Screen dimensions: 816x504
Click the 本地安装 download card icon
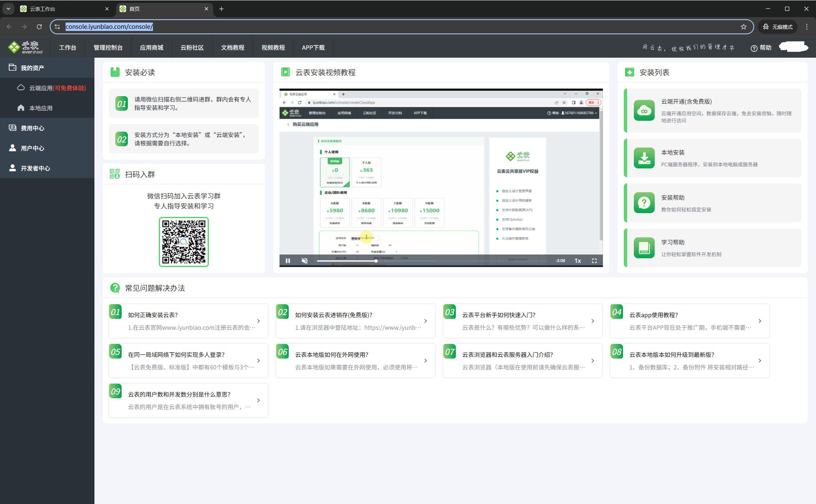coord(644,158)
